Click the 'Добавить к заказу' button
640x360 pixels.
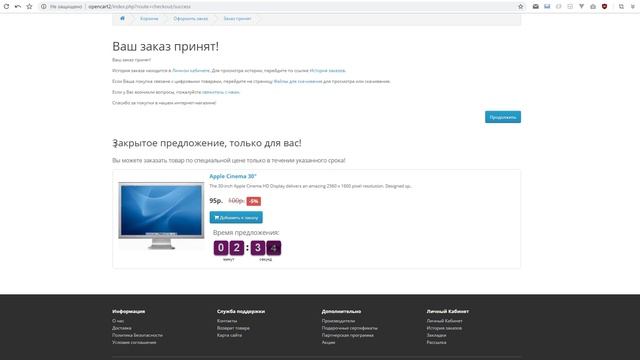click(236, 218)
